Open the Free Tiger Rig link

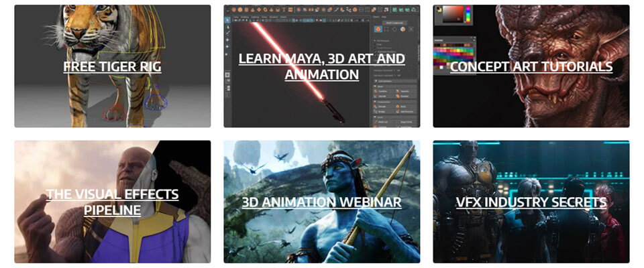[112, 66]
